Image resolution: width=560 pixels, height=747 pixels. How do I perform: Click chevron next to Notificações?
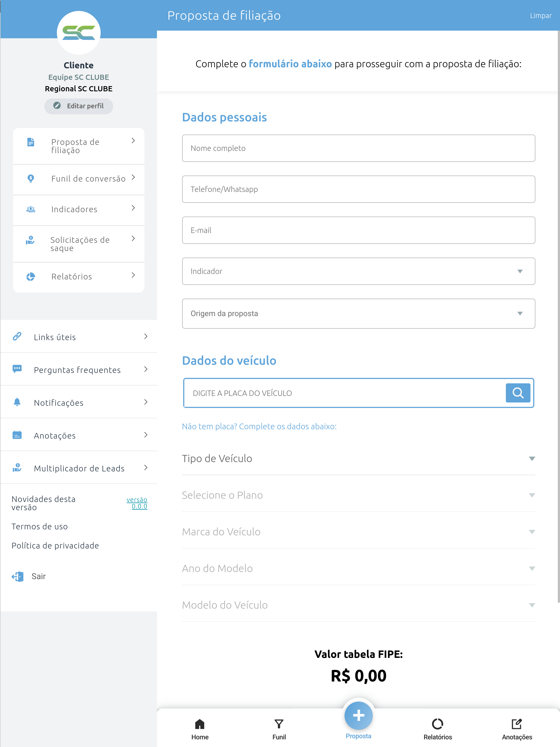point(146,402)
